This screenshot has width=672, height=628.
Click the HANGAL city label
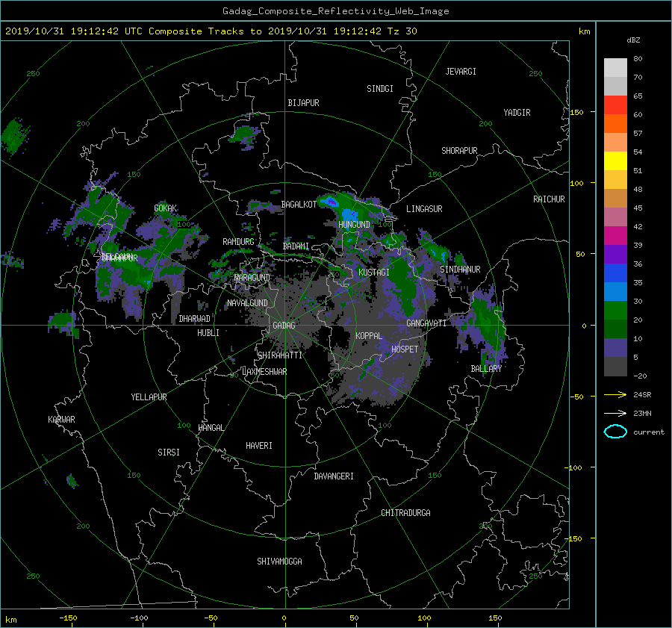tap(211, 428)
